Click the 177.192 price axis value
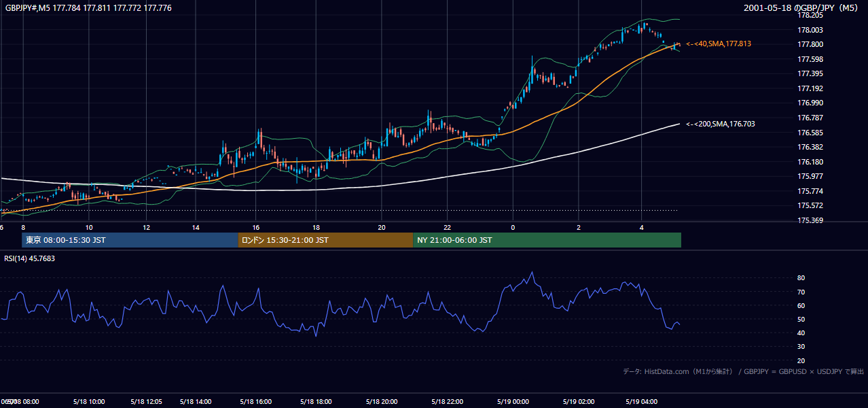This screenshot has height=408, width=868. [810, 88]
